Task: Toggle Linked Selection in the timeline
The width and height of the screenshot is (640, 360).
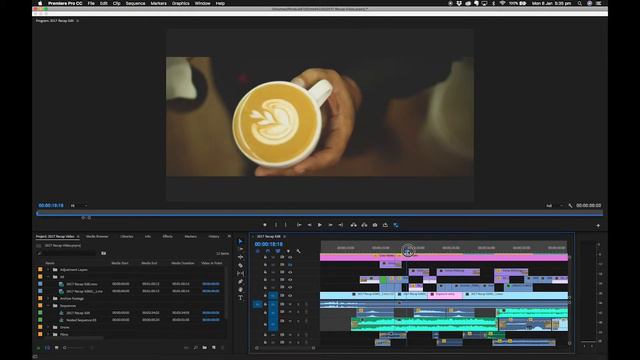Action: coord(278,251)
